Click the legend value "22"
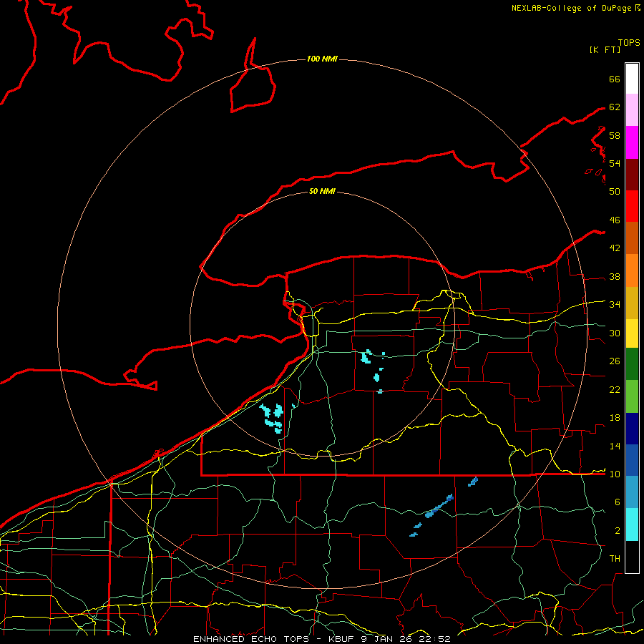The width and height of the screenshot is (644, 644). (615, 390)
